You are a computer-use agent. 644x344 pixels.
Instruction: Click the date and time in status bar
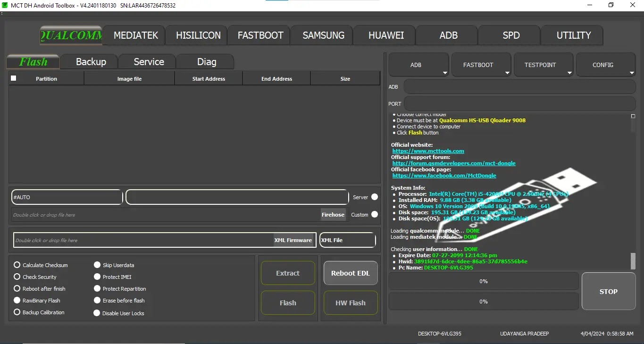pyautogui.click(x=607, y=334)
